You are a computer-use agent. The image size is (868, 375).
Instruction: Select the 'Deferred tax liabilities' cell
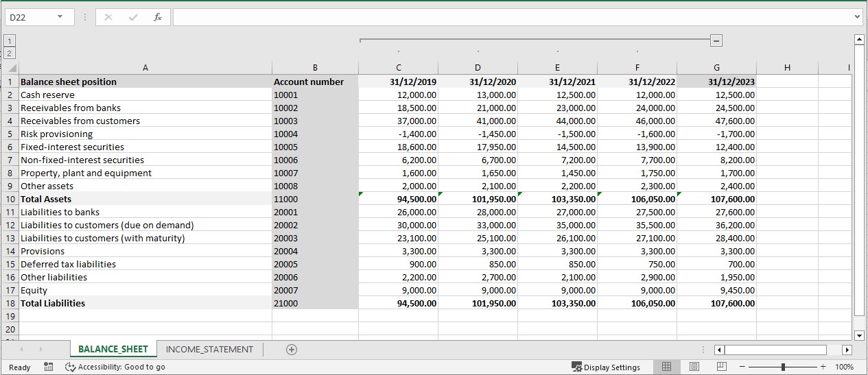145,264
